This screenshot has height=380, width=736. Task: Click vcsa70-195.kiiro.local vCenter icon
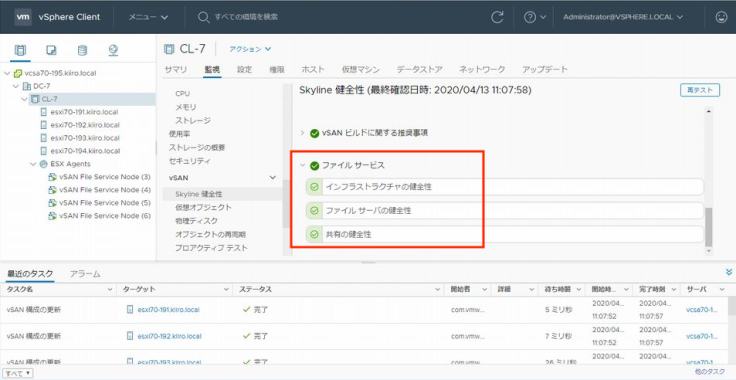[x=18, y=73]
